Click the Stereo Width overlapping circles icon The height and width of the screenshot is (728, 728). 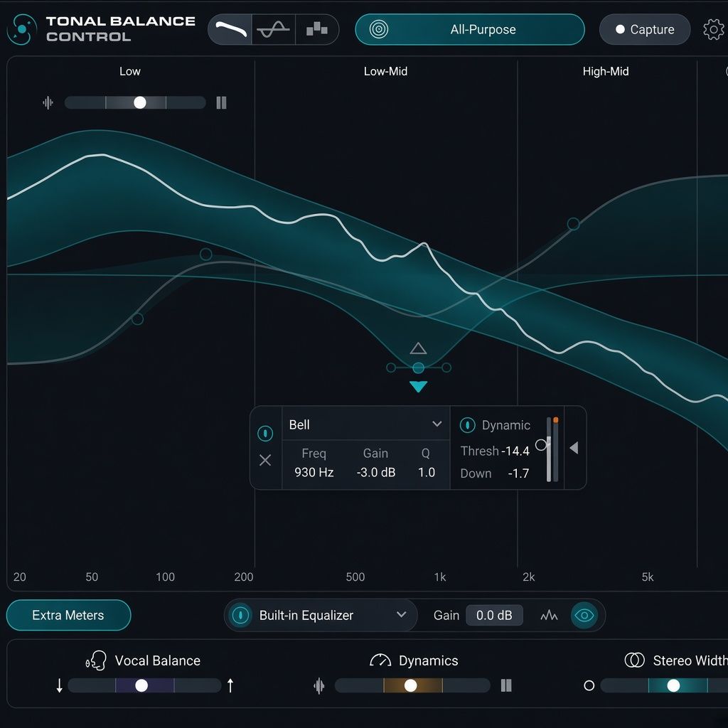[635, 660]
